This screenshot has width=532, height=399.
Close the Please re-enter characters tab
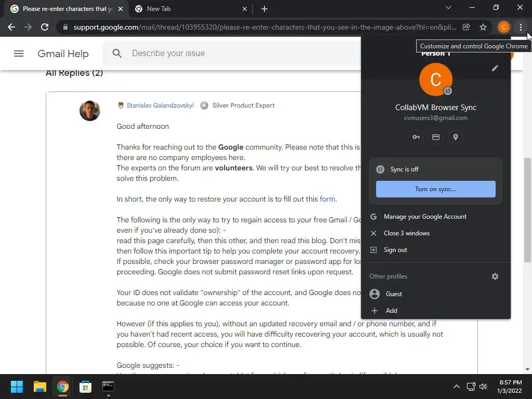click(x=121, y=9)
